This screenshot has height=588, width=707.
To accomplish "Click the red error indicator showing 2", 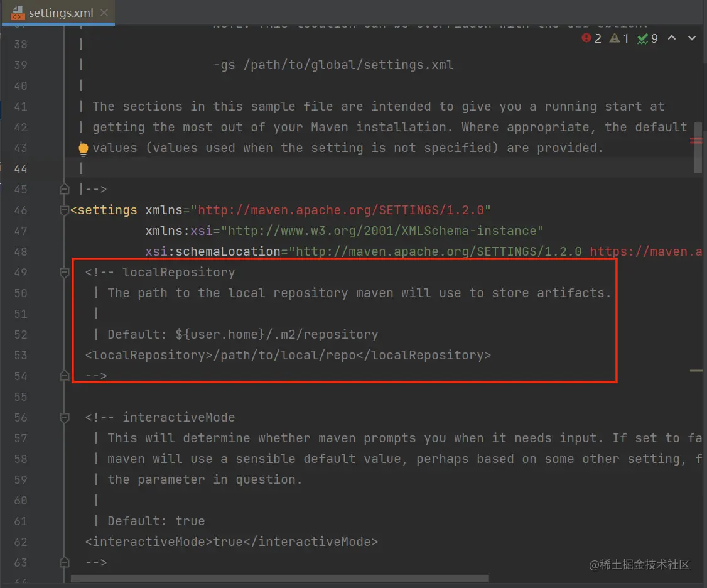I will pos(591,38).
